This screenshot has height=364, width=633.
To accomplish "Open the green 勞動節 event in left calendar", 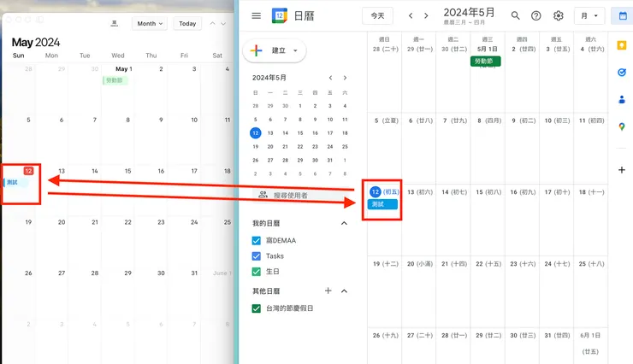I will [115, 80].
